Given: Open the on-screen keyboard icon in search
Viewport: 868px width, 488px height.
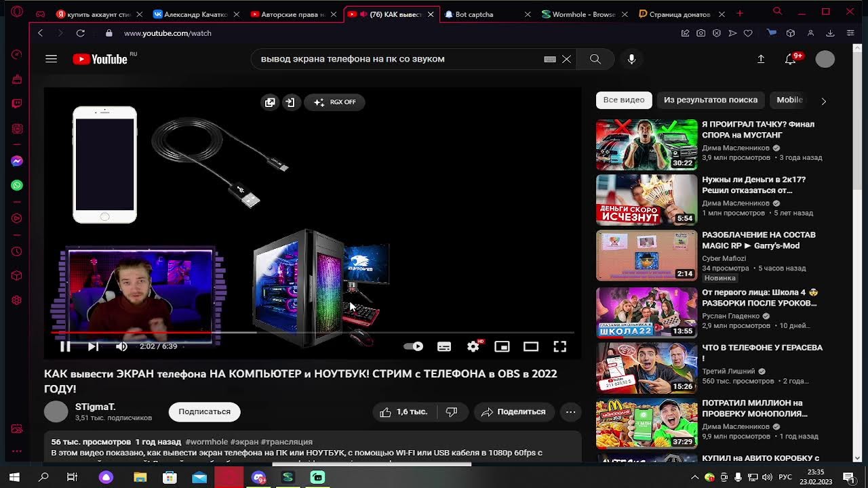Looking at the screenshot, I should (550, 59).
